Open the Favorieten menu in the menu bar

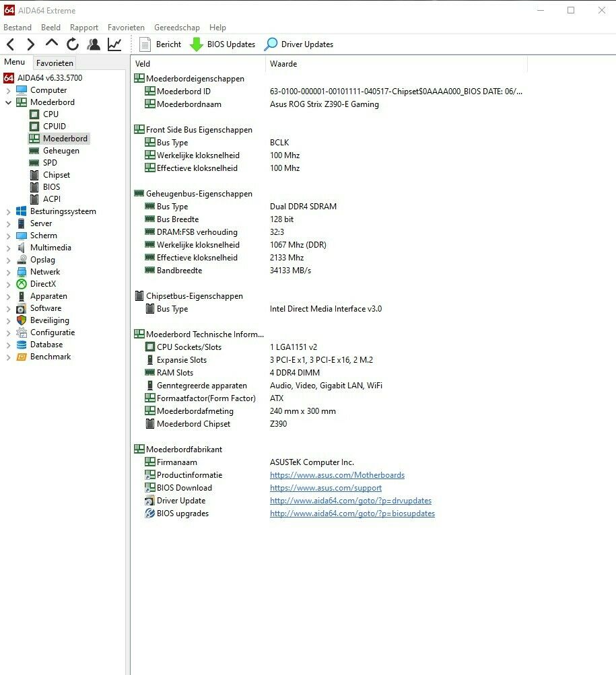click(x=126, y=28)
